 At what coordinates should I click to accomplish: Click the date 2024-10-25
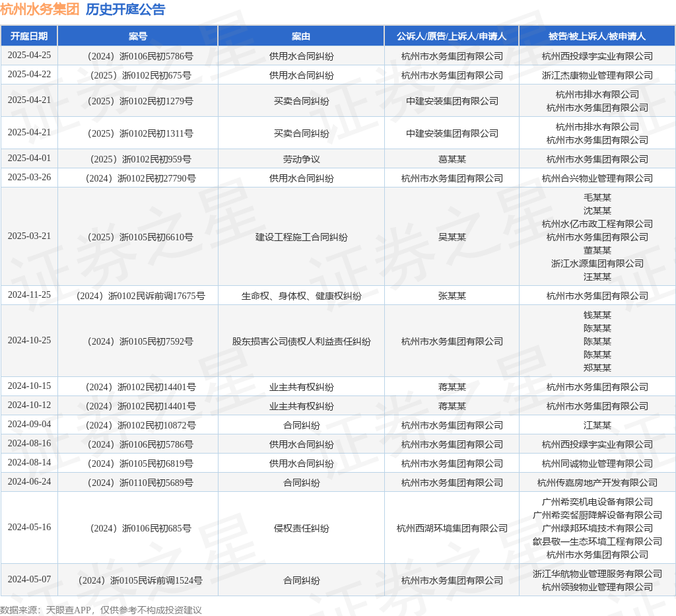click(x=29, y=341)
